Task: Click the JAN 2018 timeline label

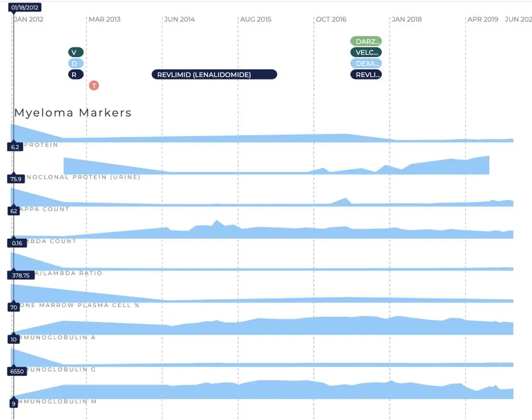Action: [407, 19]
